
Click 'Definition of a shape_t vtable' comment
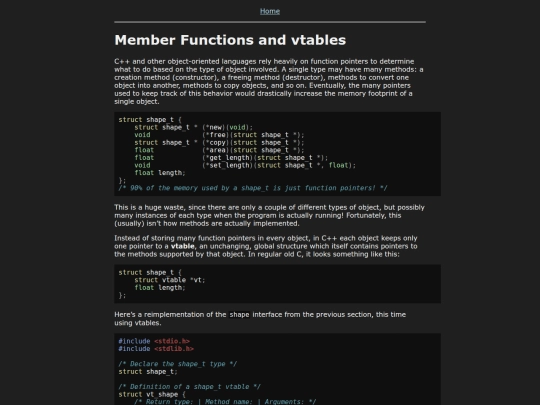click(x=189, y=387)
